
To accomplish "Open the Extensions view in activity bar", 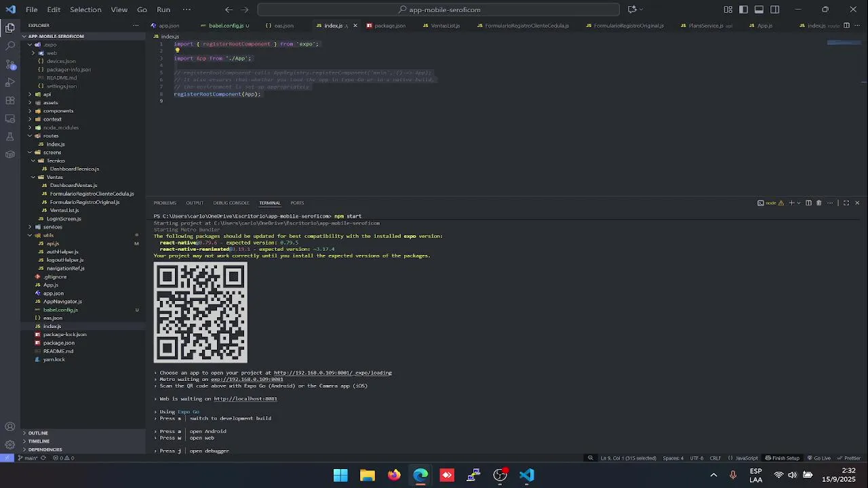I will point(10,100).
